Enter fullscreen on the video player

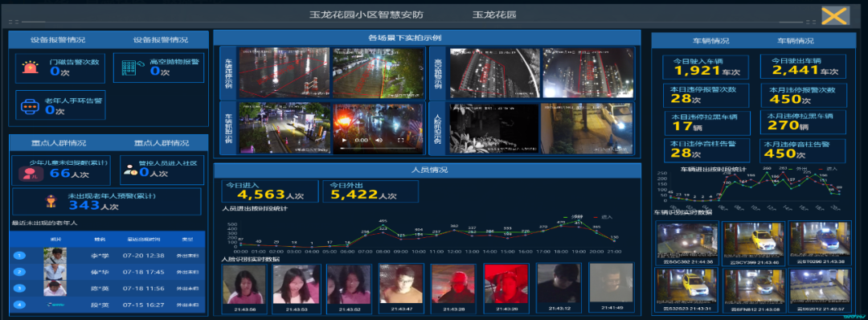point(401,141)
